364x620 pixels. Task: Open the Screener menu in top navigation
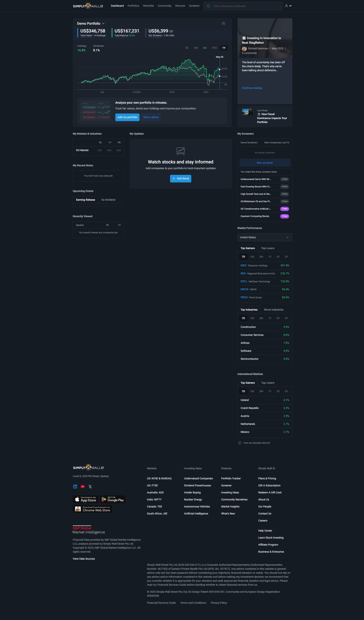click(194, 6)
